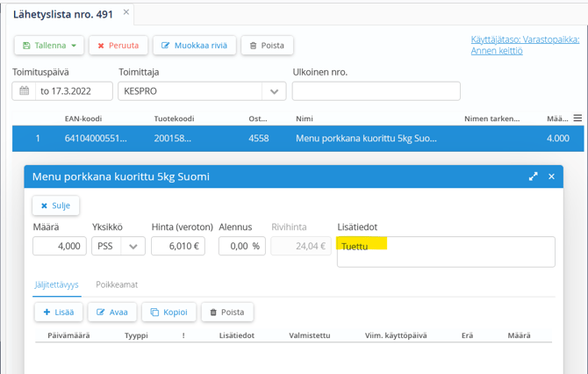Switch to the Poikkeamat tab
Image resolution: width=588 pixels, height=374 pixels.
coord(117,284)
